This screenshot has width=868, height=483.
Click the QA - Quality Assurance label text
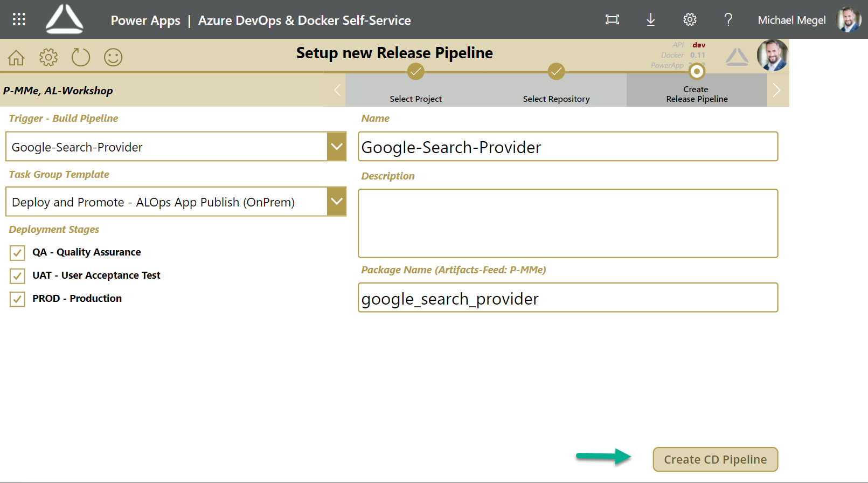tap(86, 252)
